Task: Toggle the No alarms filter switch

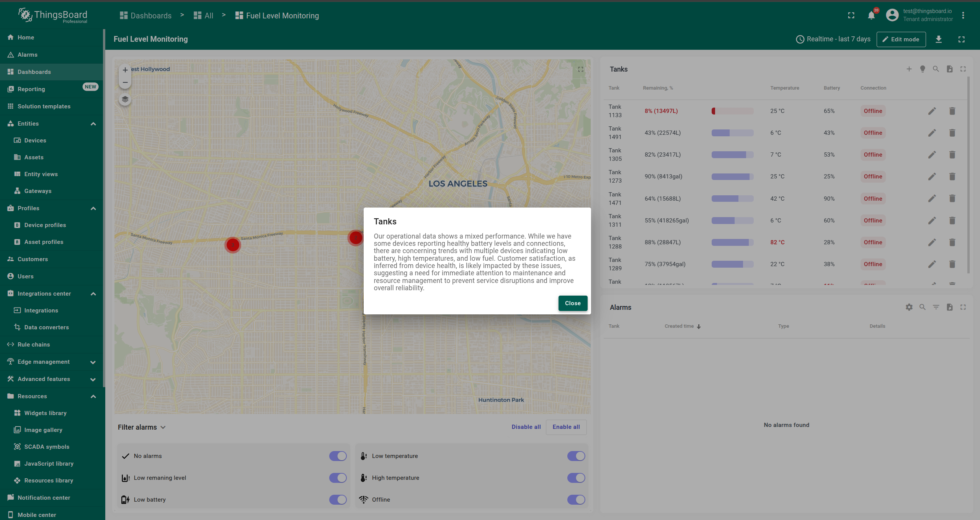Action: [338, 456]
